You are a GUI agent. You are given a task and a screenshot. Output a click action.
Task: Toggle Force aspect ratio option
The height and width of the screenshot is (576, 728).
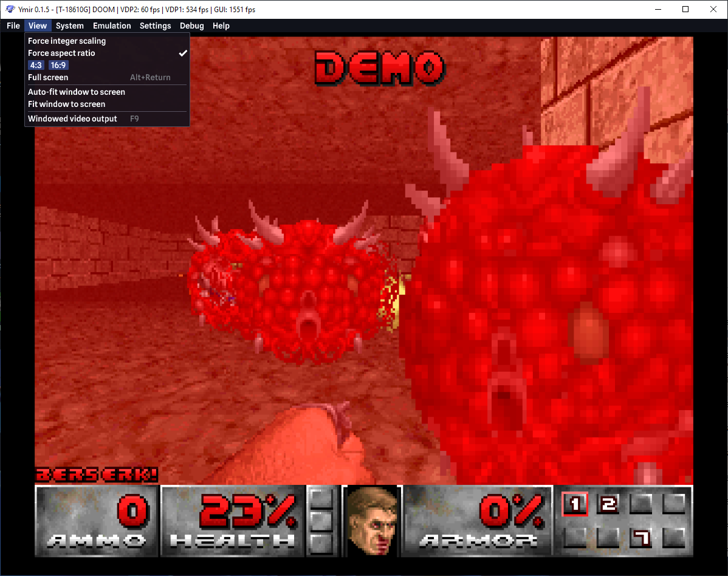[107, 53]
